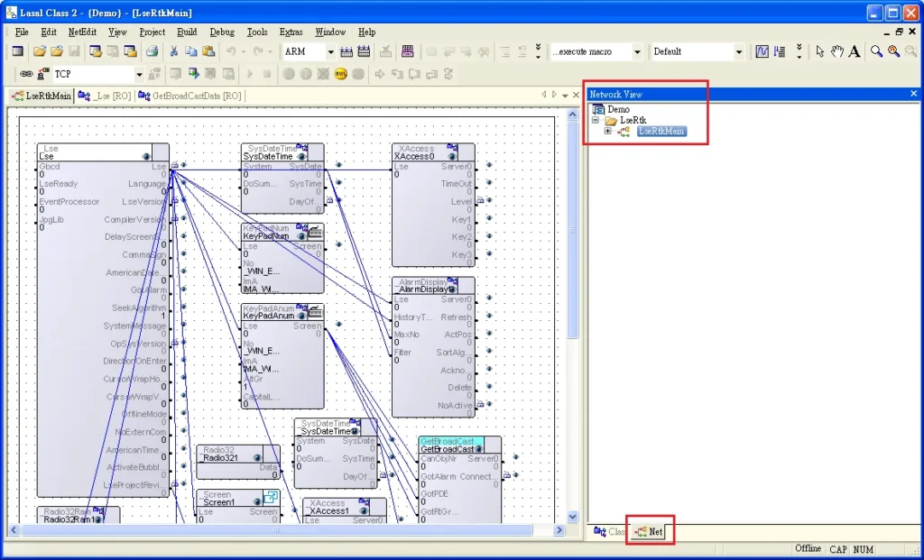Open the NetEdit menu
Screen dimensions: 924x560
[x=82, y=32]
